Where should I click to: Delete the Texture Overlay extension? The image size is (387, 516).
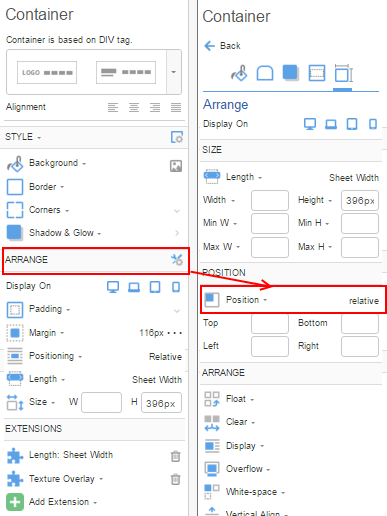pos(176,479)
